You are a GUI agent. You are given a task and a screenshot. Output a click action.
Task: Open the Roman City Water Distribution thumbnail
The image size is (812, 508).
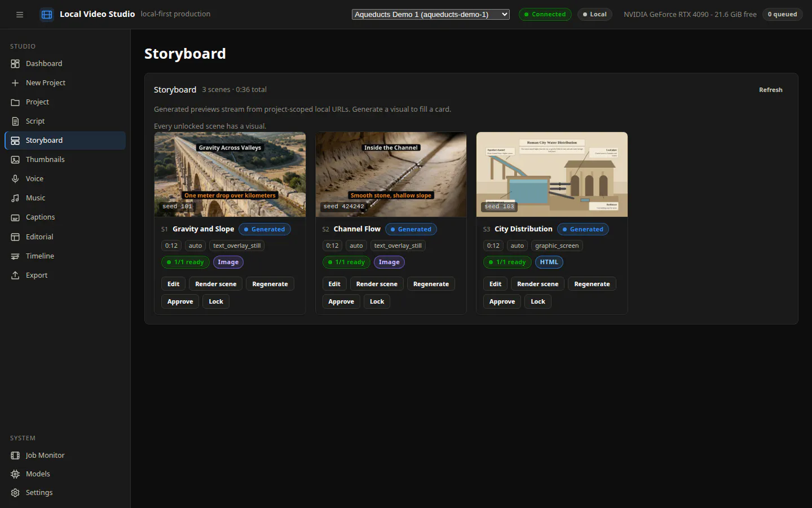552,174
